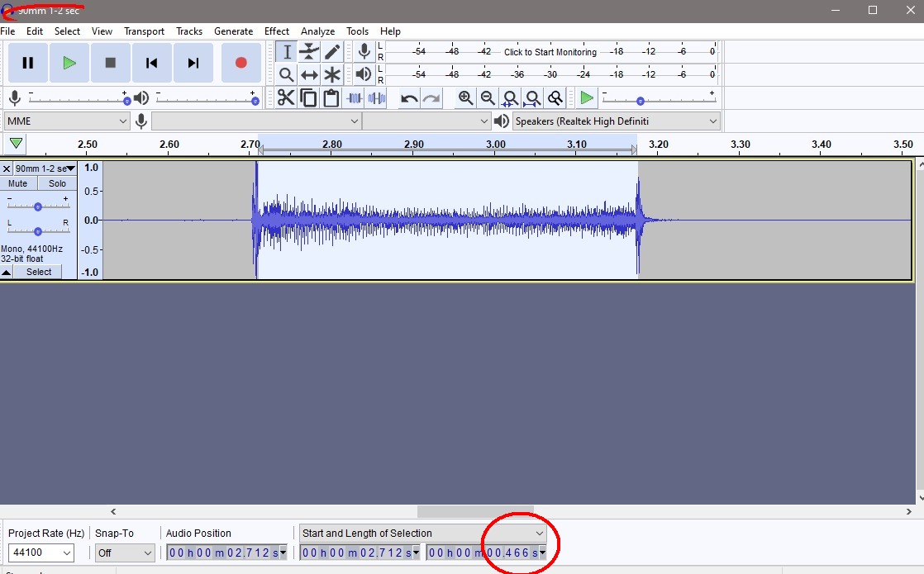Open the MME audio host dropdown
This screenshot has height=574, width=924.
click(67, 121)
